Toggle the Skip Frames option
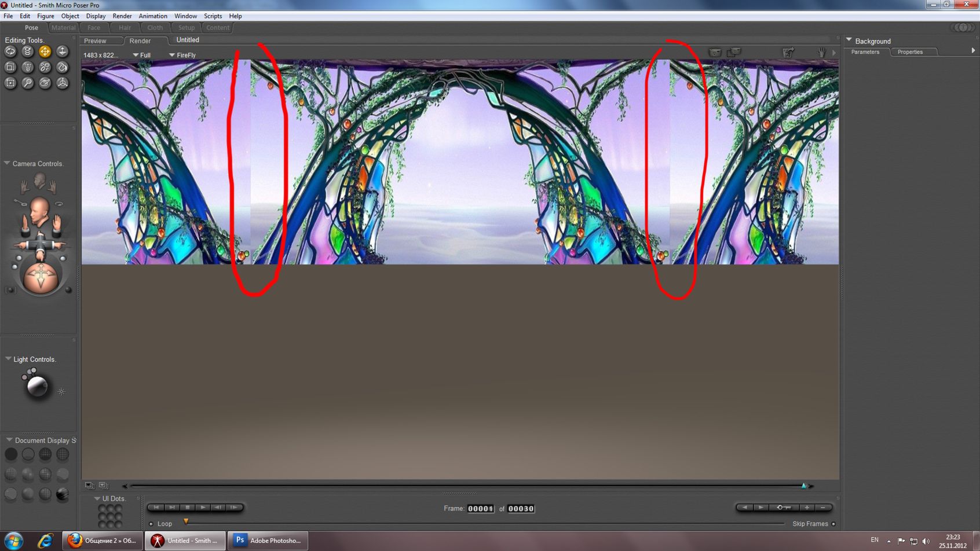980x551 pixels. click(833, 524)
